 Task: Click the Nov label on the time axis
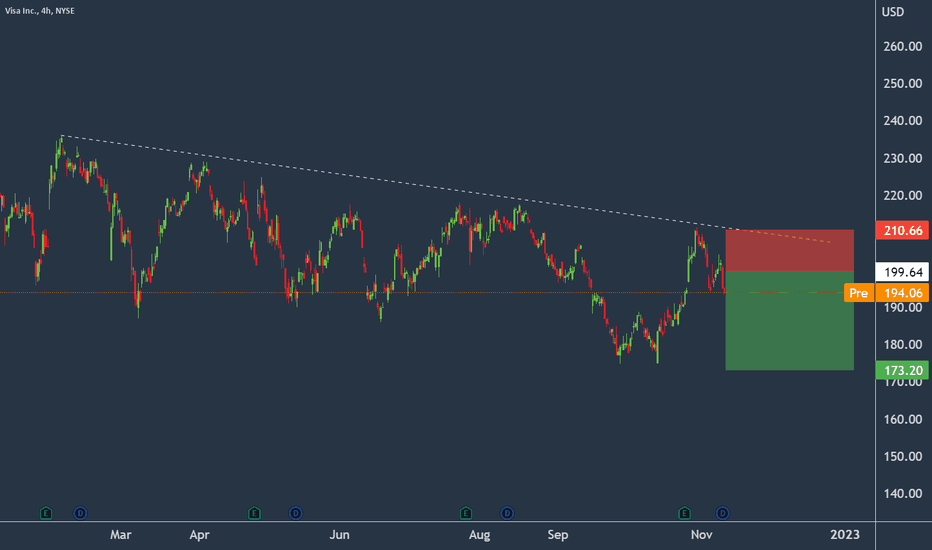coord(701,535)
